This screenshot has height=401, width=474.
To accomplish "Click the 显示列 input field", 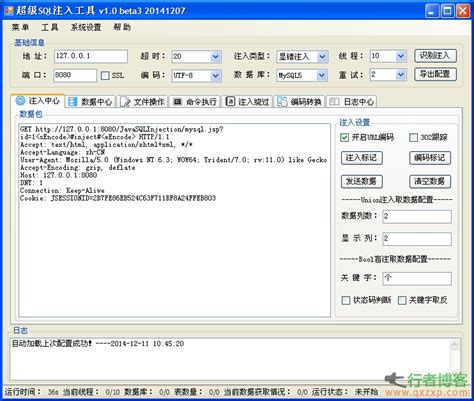I will pos(417,239).
